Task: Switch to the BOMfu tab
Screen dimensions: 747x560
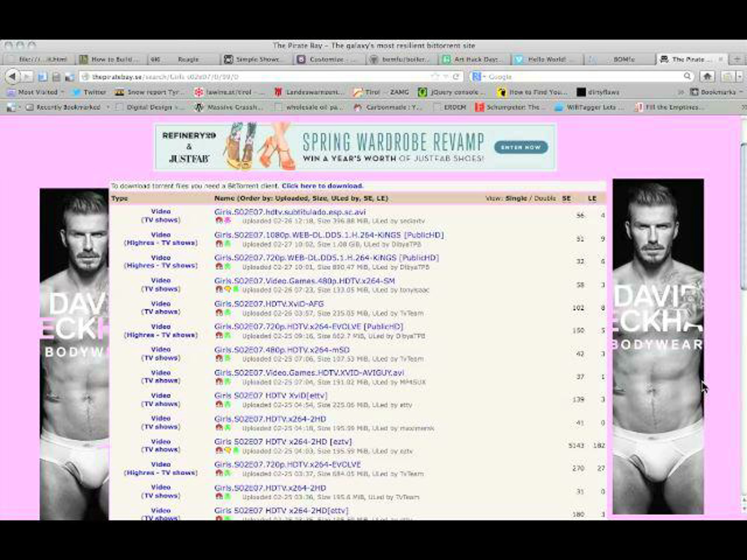Action: coord(619,60)
